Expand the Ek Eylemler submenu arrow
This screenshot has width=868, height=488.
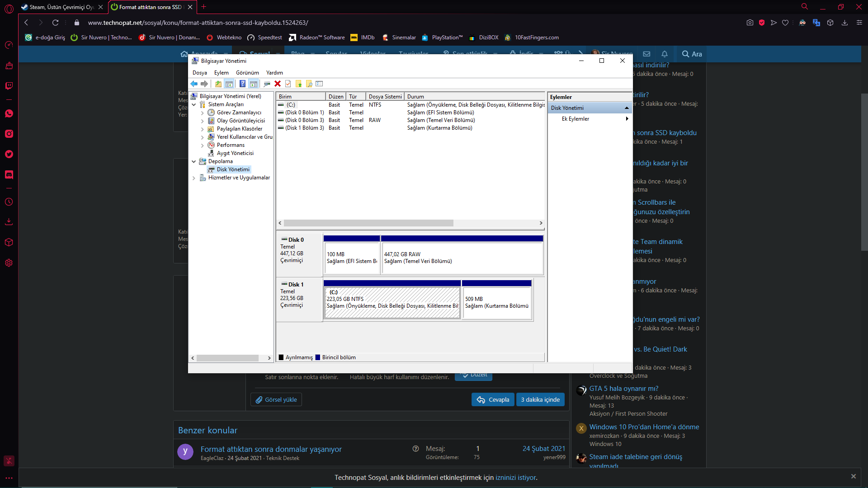(x=627, y=119)
